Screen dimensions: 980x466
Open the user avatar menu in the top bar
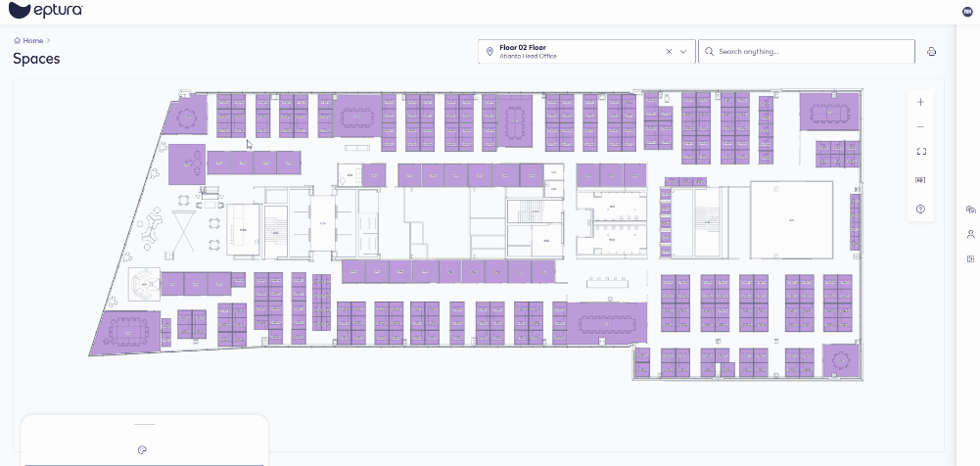(968, 11)
